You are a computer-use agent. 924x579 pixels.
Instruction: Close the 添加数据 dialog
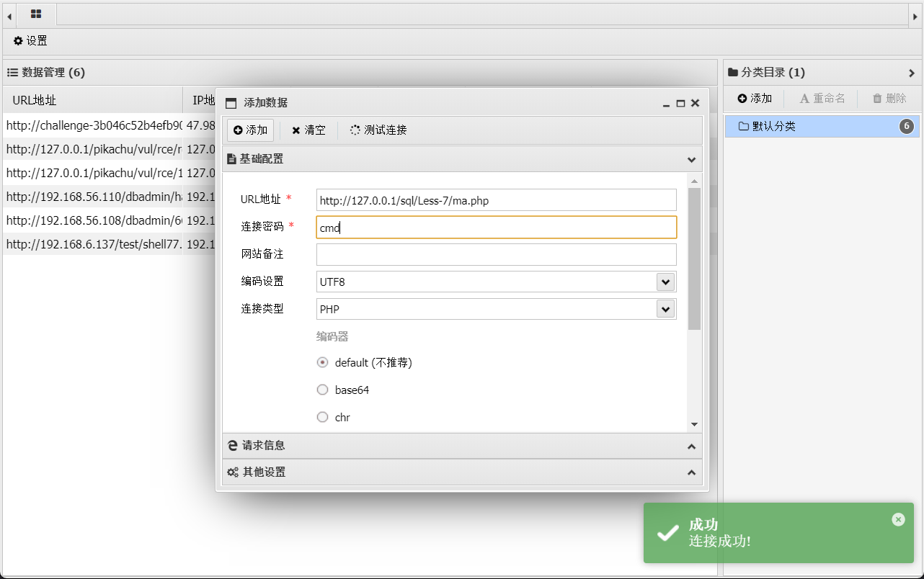click(x=695, y=103)
